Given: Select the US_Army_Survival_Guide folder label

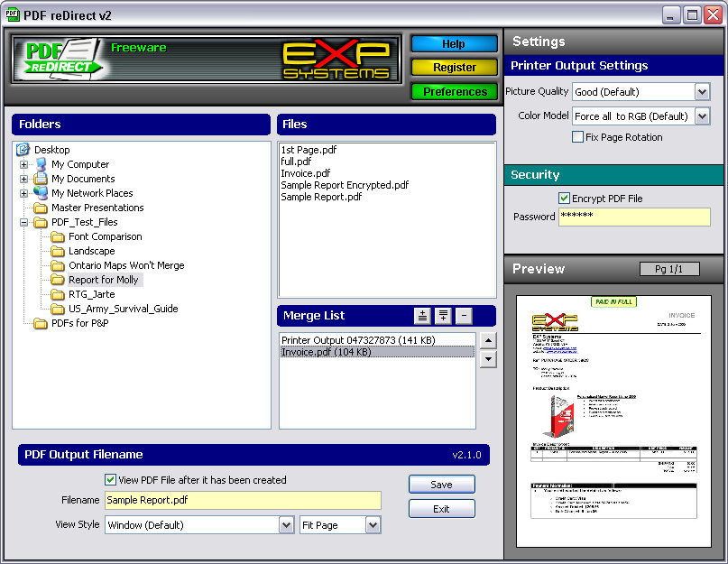Looking at the screenshot, I should (x=123, y=309).
